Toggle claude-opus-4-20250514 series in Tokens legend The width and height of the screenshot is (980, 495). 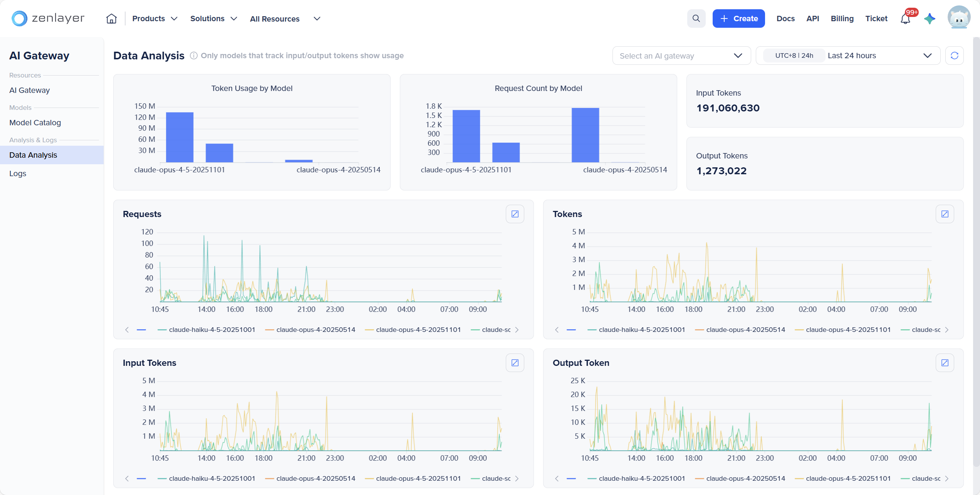pyautogui.click(x=745, y=330)
